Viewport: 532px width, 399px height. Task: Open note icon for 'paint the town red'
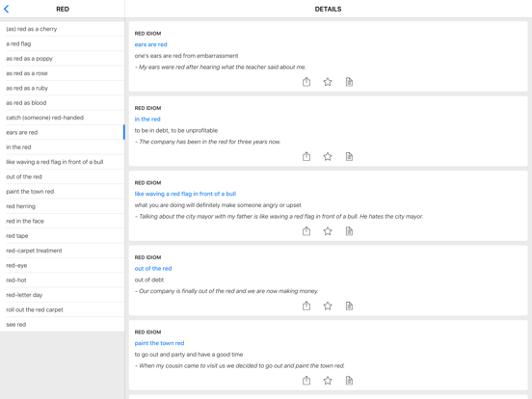tap(349, 381)
